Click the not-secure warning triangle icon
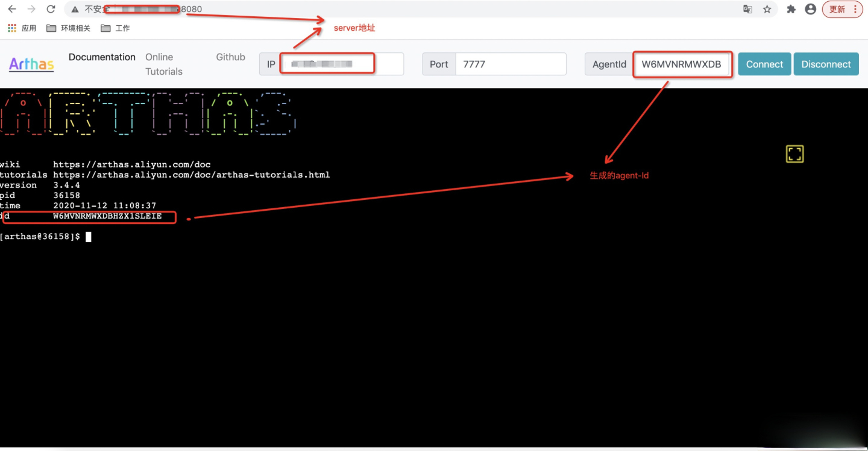This screenshot has width=868, height=451. coord(75,10)
